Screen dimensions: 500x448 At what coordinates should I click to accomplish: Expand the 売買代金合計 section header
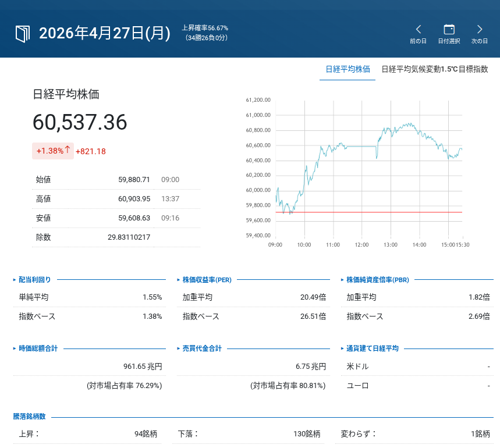coord(202,349)
